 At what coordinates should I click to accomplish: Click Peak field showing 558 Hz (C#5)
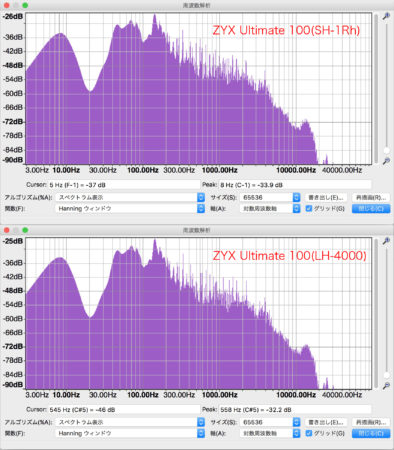point(295,409)
